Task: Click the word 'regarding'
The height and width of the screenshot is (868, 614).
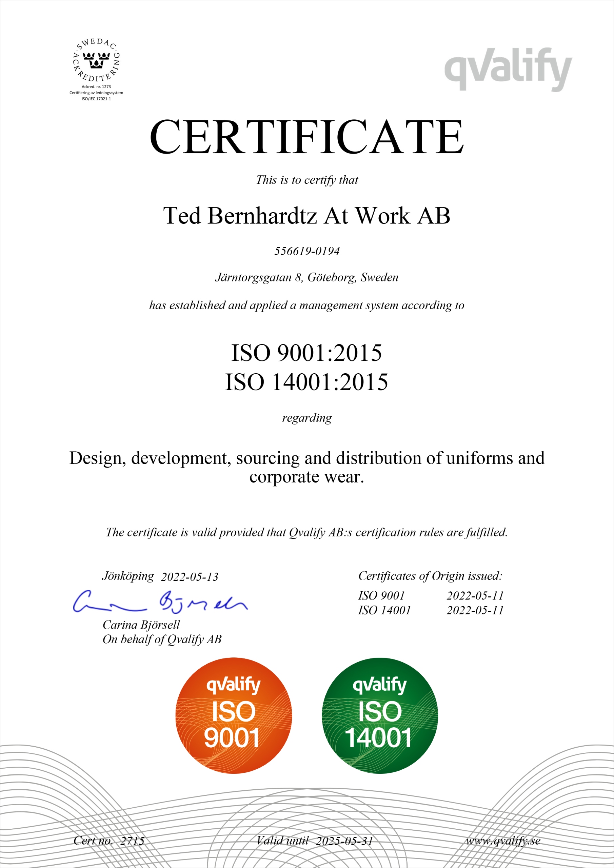Action: pos(307,418)
